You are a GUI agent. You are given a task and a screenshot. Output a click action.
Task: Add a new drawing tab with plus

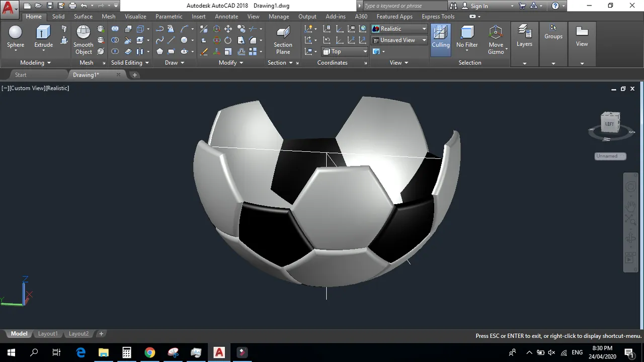[134, 75]
